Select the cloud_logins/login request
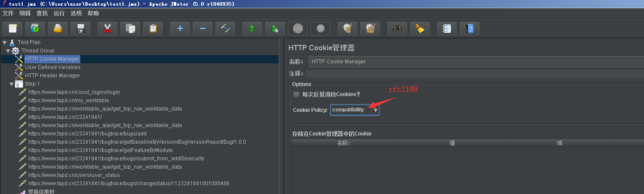The height and width of the screenshot is (194, 644). pyautogui.click(x=74, y=92)
